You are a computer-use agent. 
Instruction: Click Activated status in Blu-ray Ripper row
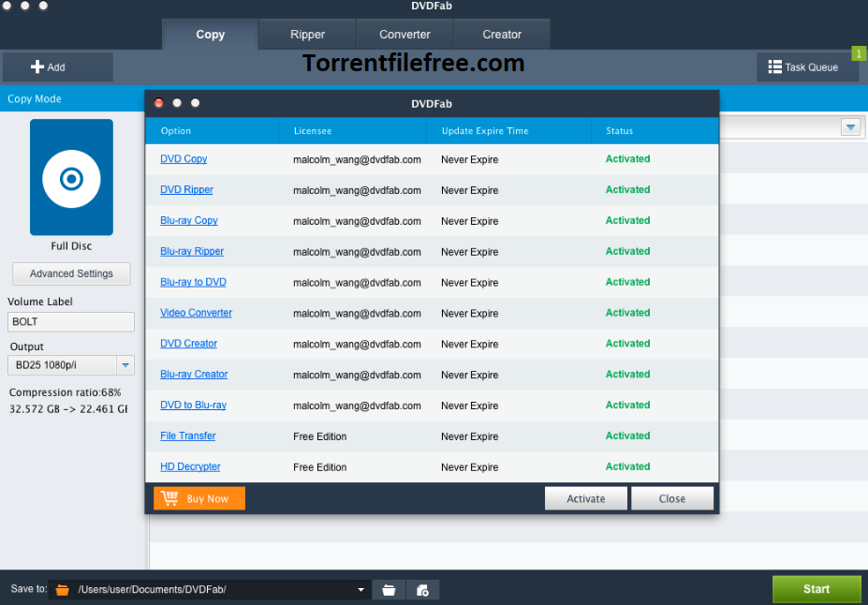pos(627,251)
